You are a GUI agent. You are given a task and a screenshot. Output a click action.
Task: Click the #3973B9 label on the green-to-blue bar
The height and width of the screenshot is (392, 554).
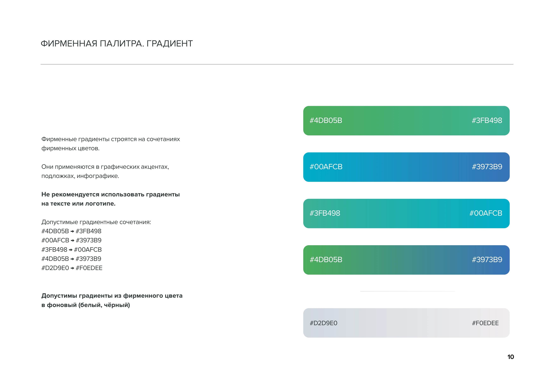pos(487,260)
